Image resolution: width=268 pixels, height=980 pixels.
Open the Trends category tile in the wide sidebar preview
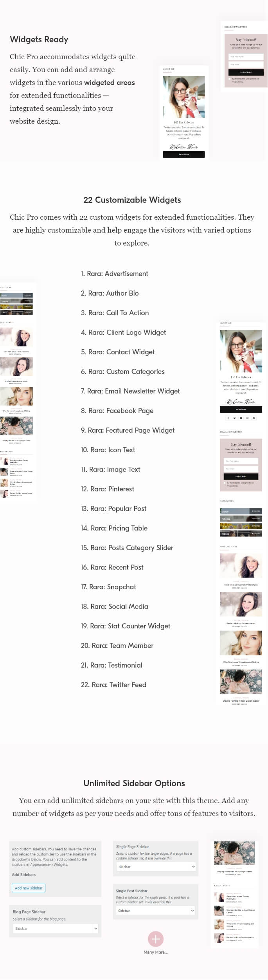(x=241, y=533)
